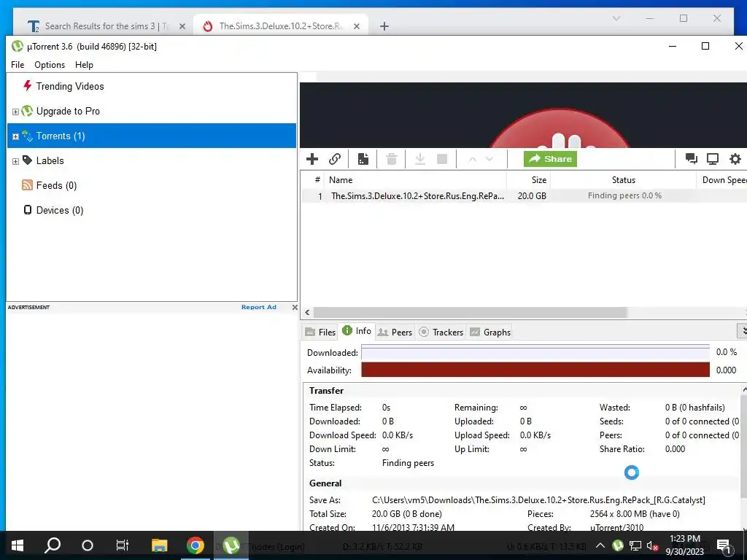
Task: Select Labels in sidebar
Action: coord(50,160)
